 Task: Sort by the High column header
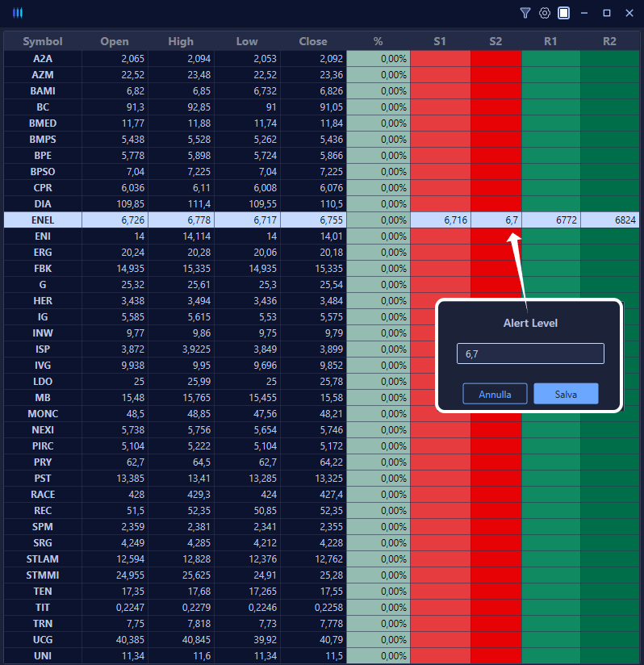(181, 41)
